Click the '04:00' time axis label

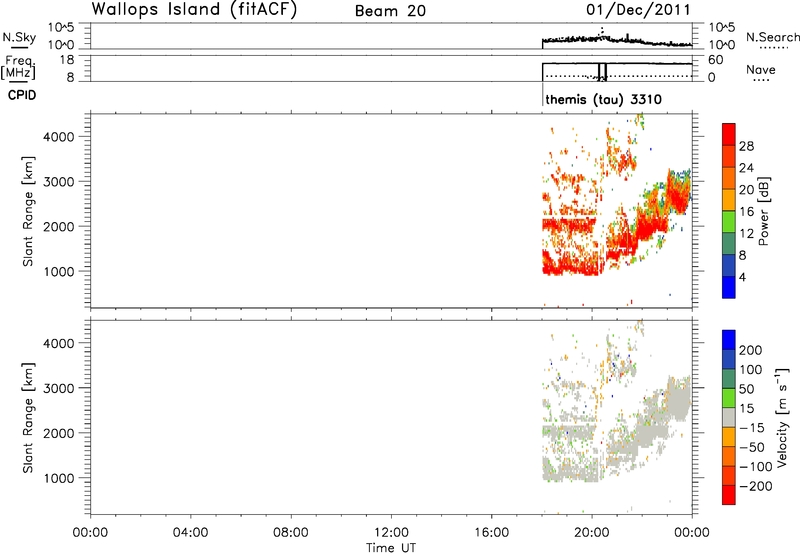[x=190, y=533]
